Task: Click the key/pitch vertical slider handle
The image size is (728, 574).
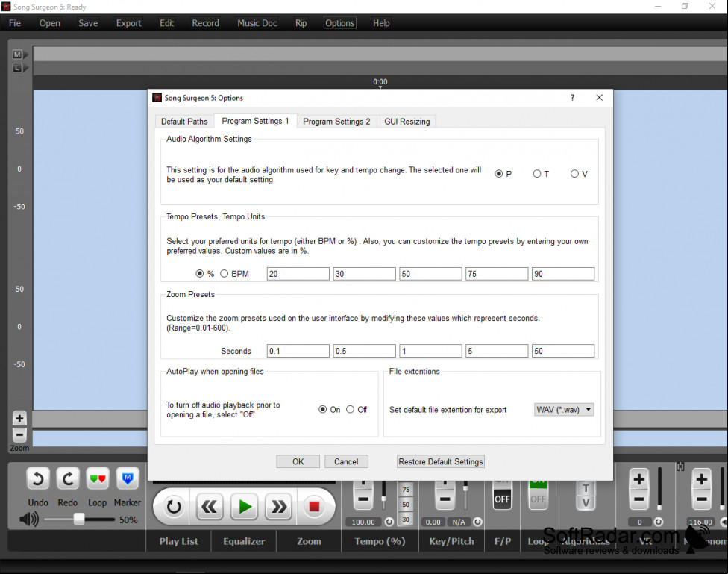Action: (x=465, y=487)
